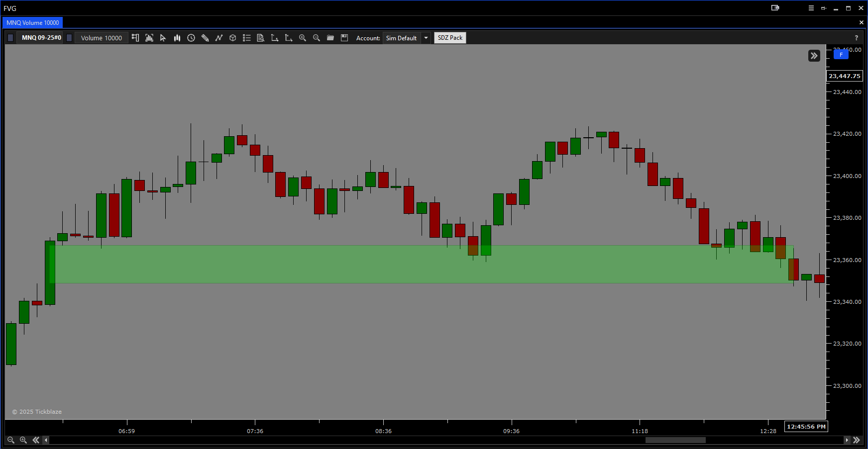The image size is (868, 449).
Task: Close the MNQ Volume 10000 tab row
Action: pyautogui.click(x=862, y=22)
